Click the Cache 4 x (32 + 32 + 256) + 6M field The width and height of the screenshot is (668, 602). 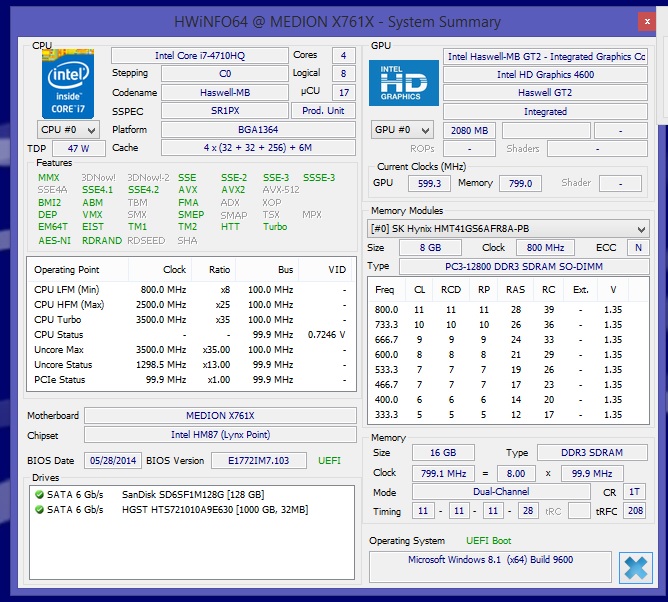click(258, 148)
